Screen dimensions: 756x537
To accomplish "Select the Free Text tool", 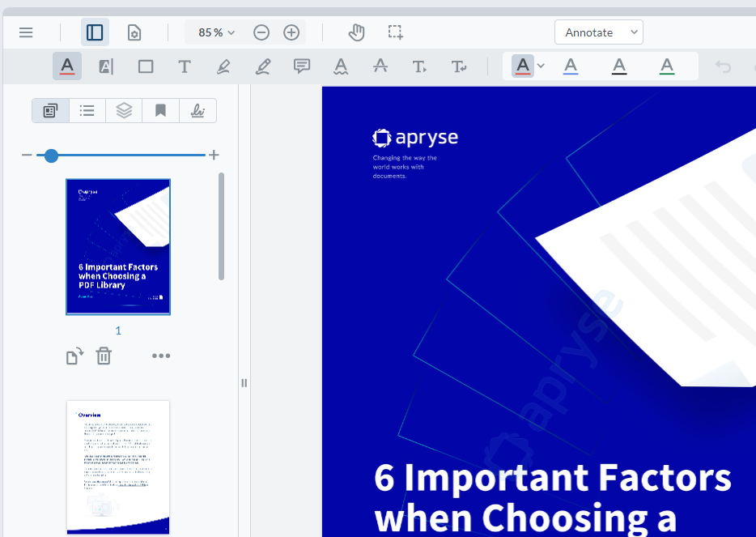I will (x=185, y=66).
